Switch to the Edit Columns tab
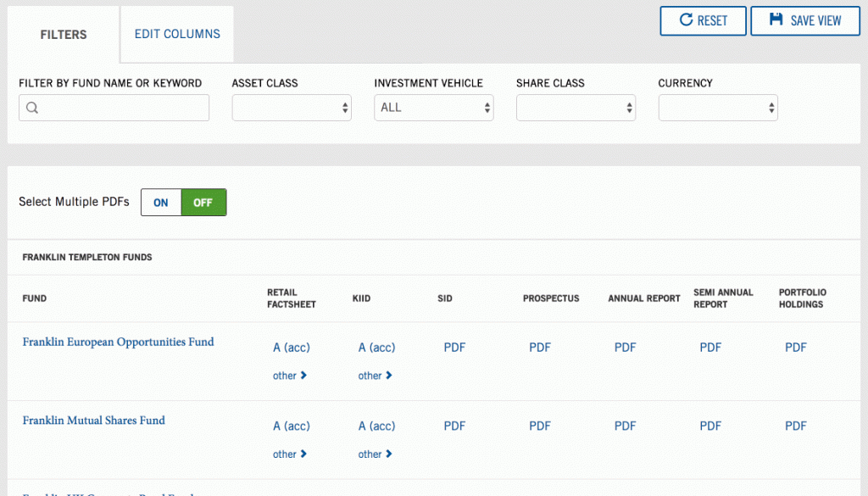The height and width of the screenshot is (496, 868). point(177,34)
